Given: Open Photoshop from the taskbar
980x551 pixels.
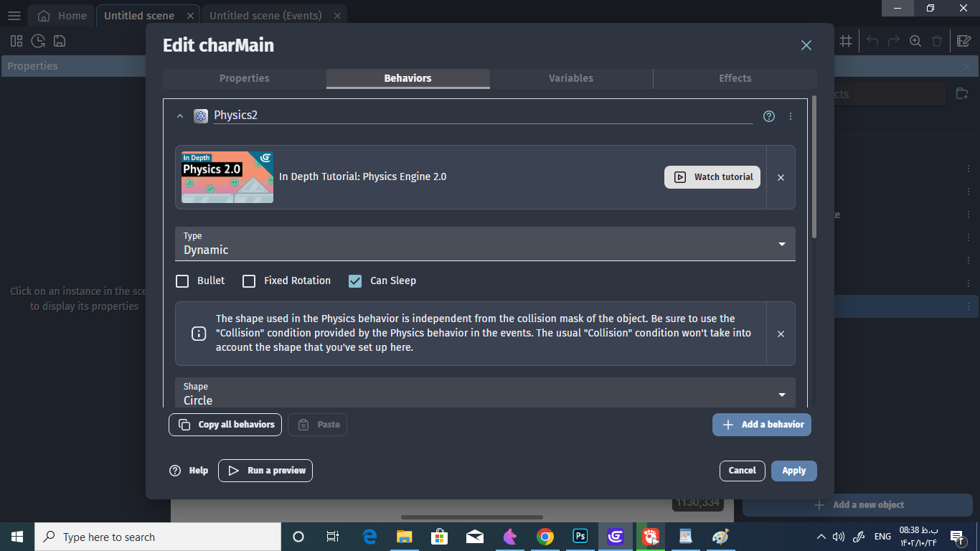Looking at the screenshot, I should pos(580,537).
